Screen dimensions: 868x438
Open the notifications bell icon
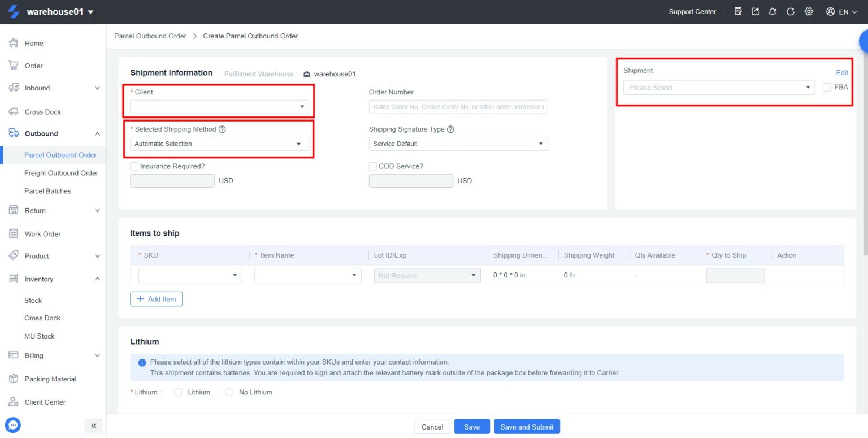(772, 11)
